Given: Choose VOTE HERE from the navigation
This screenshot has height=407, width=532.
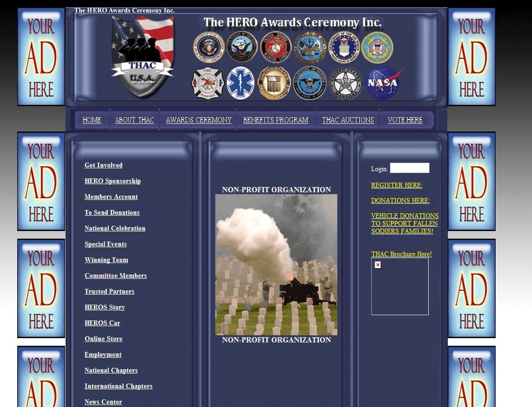Looking at the screenshot, I should (405, 120).
